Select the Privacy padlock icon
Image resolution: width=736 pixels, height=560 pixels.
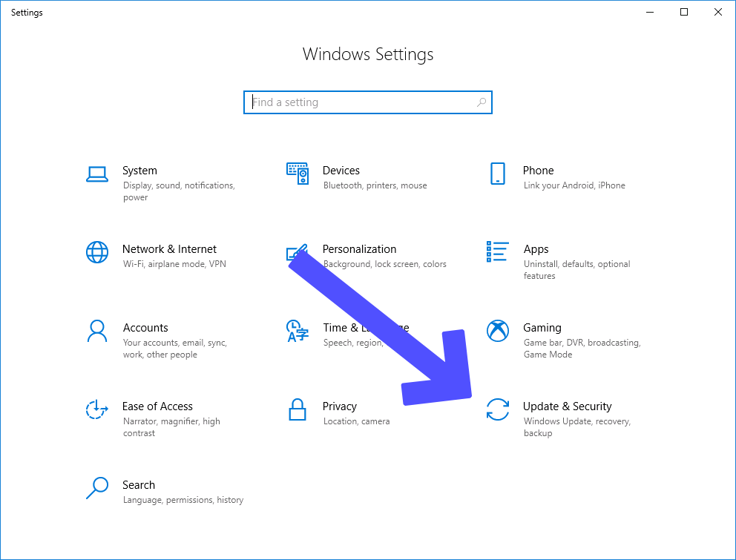[298, 409]
